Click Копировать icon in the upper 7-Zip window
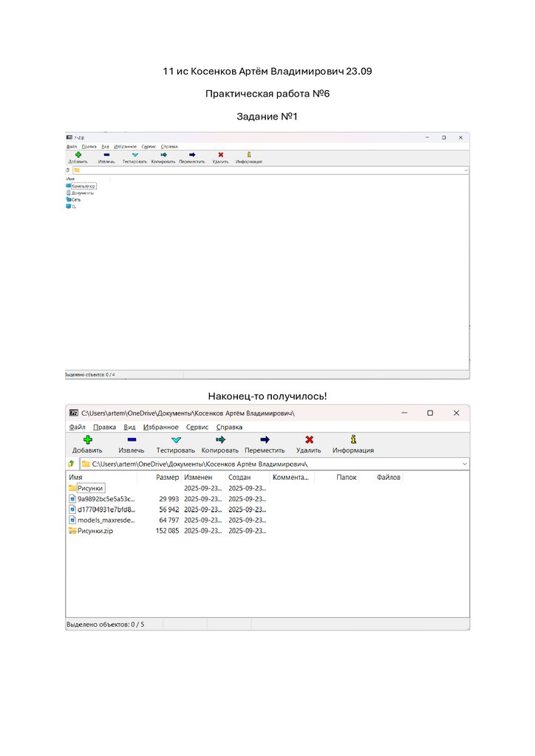This screenshot has width=535, height=756. pos(163,155)
